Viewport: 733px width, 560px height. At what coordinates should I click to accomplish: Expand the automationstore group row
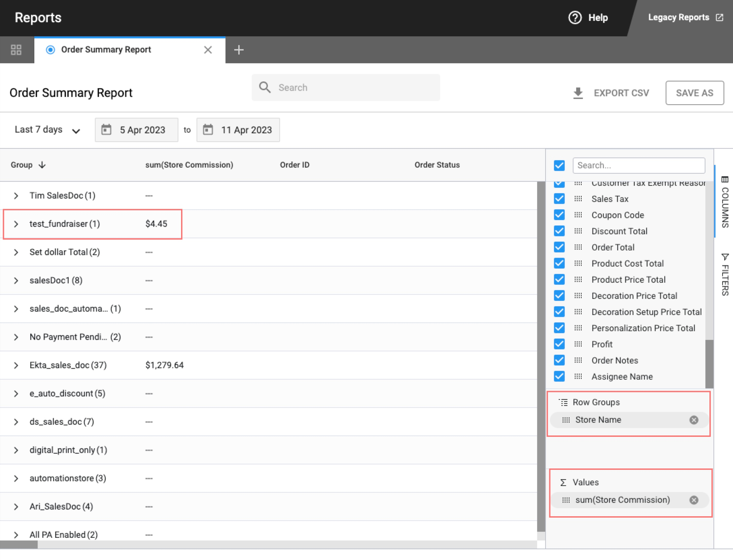tap(16, 478)
